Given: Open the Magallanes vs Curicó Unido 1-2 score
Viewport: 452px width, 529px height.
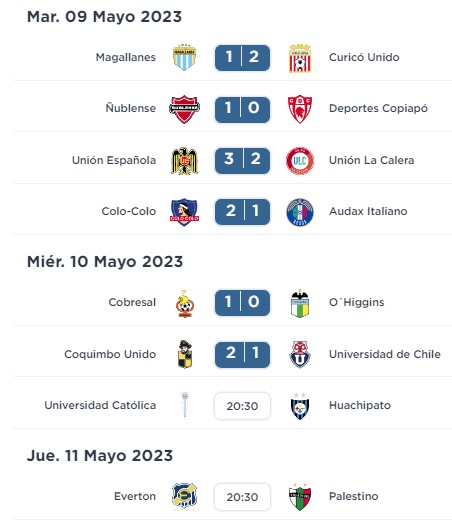Looking at the screenshot, I should coord(242,58).
